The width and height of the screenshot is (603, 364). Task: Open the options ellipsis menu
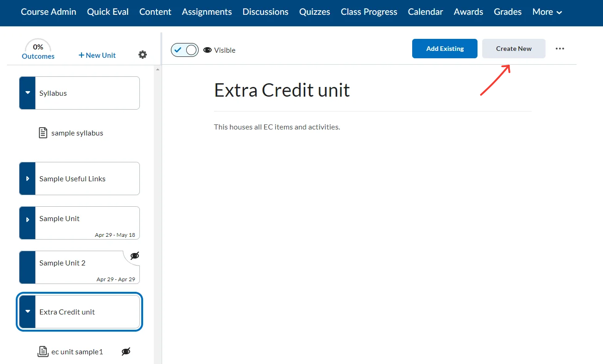tap(560, 48)
